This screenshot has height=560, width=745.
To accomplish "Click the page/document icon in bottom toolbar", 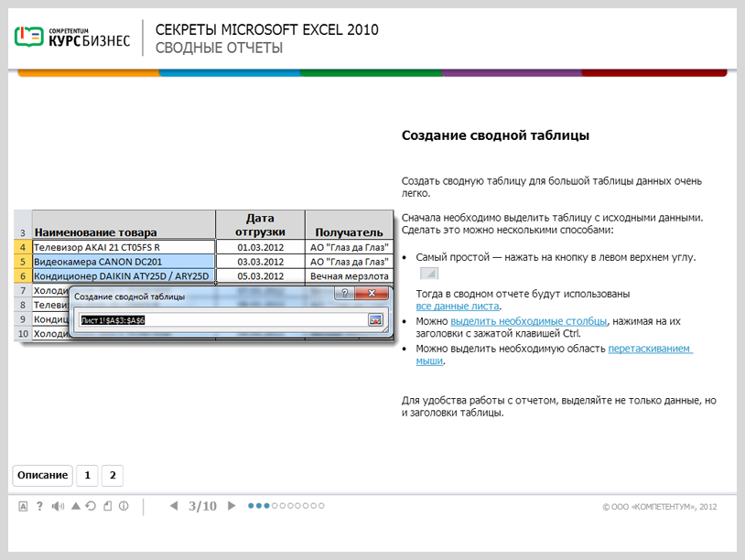I will [x=108, y=506].
